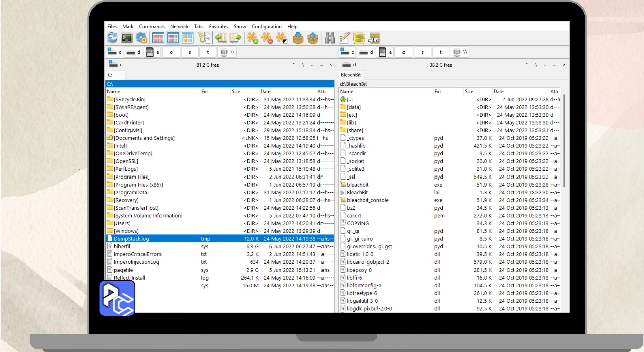This screenshot has height=352, width=644.
Task: Click unselect group icon with red minus
Action: tap(267, 38)
